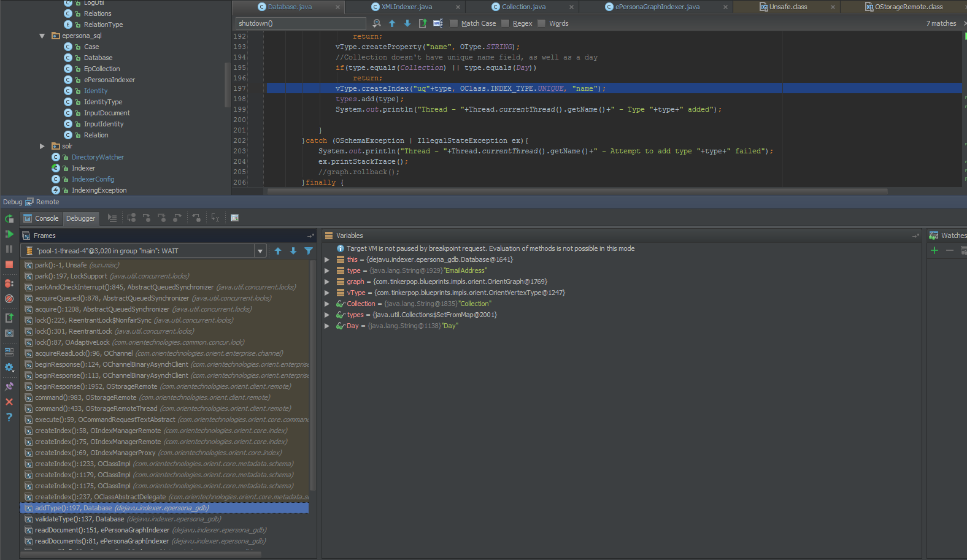Click the Mute Breakpoints icon
Viewport: 967px width, 560px height.
click(9, 299)
